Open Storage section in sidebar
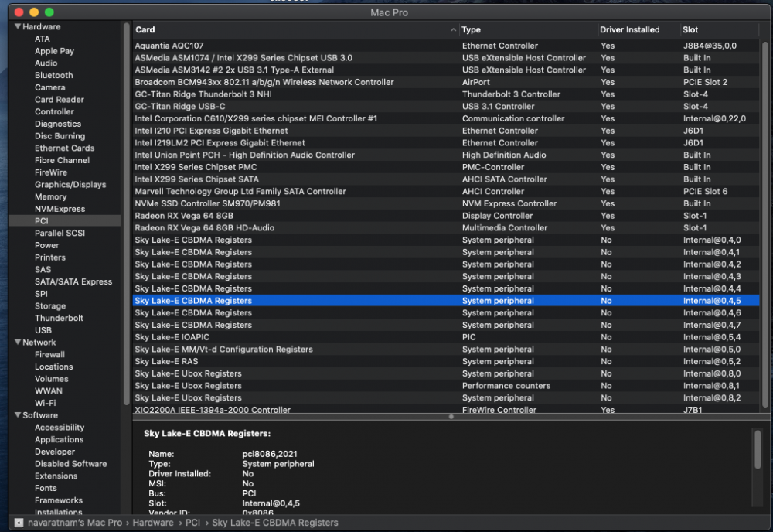Image resolution: width=773 pixels, height=532 pixels. point(49,305)
